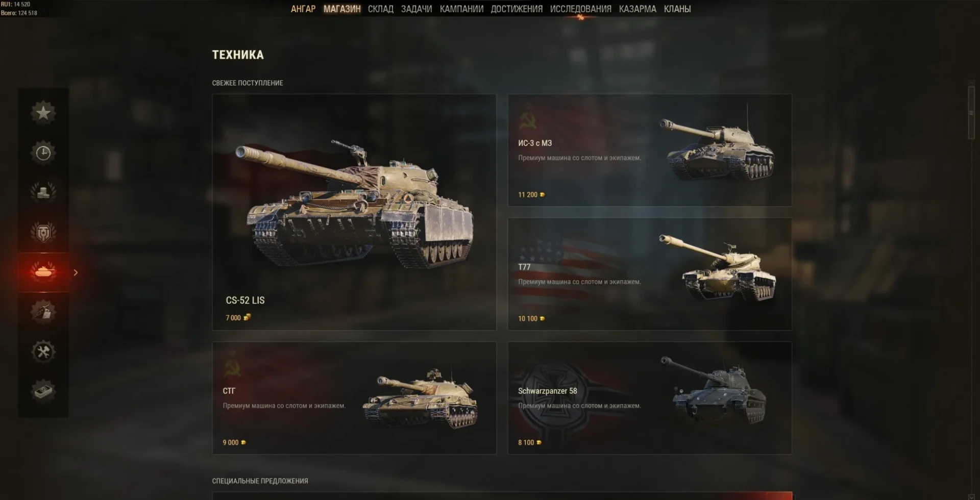Select the T77 premium tank card

coord(650,274)
